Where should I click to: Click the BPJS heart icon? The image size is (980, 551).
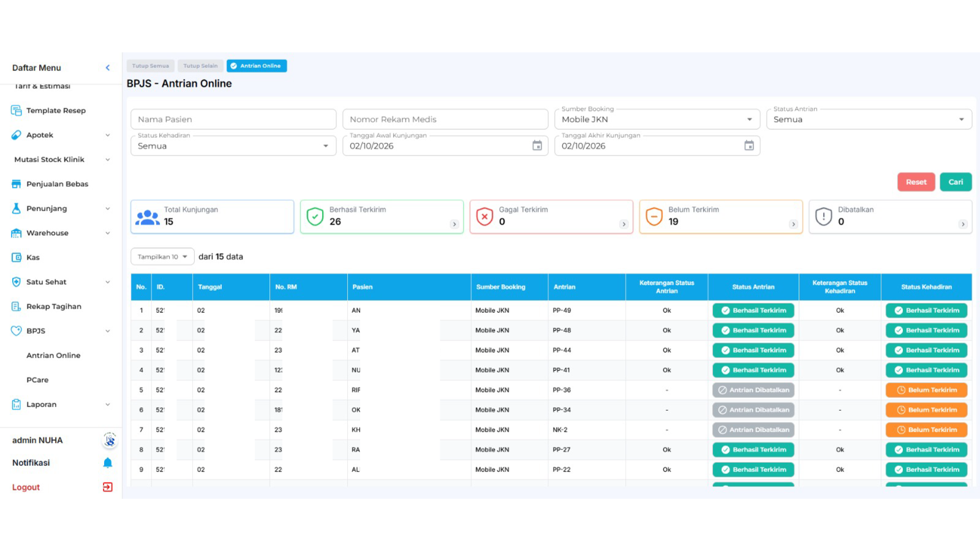(x=17, y=331)
